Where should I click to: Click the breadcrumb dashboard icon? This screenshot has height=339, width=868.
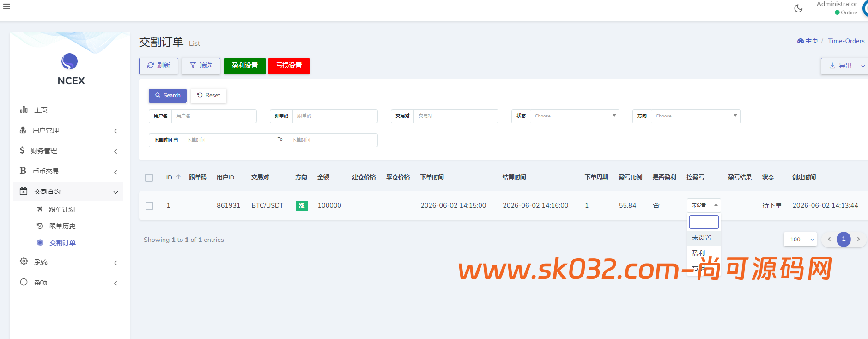pos(801,41)
